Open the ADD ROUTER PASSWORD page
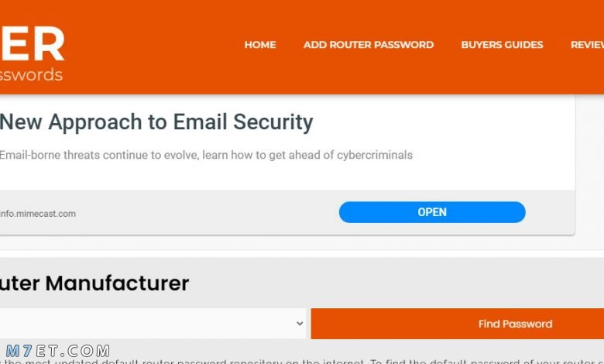Image resolution: width=604 pixels, height=364 pixels. pyautogui.click(x=369, y=45)
